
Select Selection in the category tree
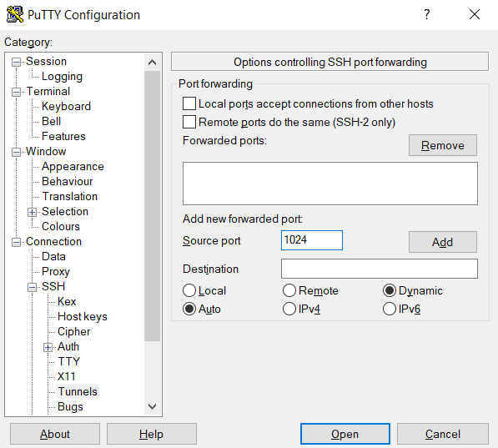(65, 211)
